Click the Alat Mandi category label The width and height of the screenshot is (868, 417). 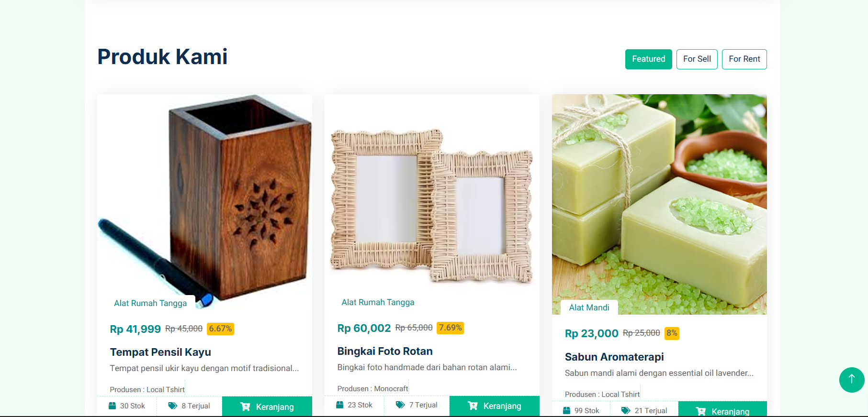589,307
